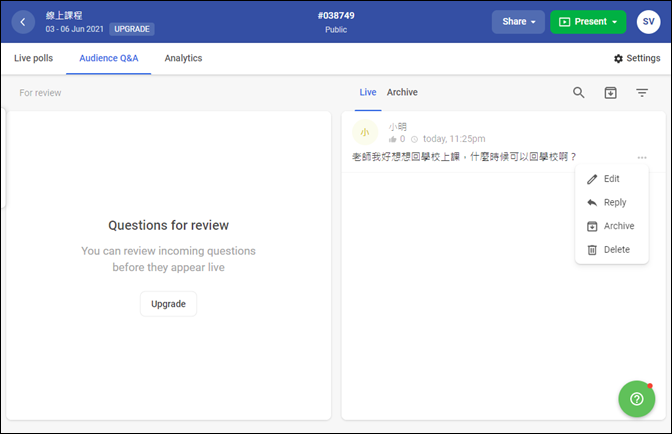This screenshot has height=434, width=672.
Task: Choose Reply from the question menu
Action: (x=612, y=203)
